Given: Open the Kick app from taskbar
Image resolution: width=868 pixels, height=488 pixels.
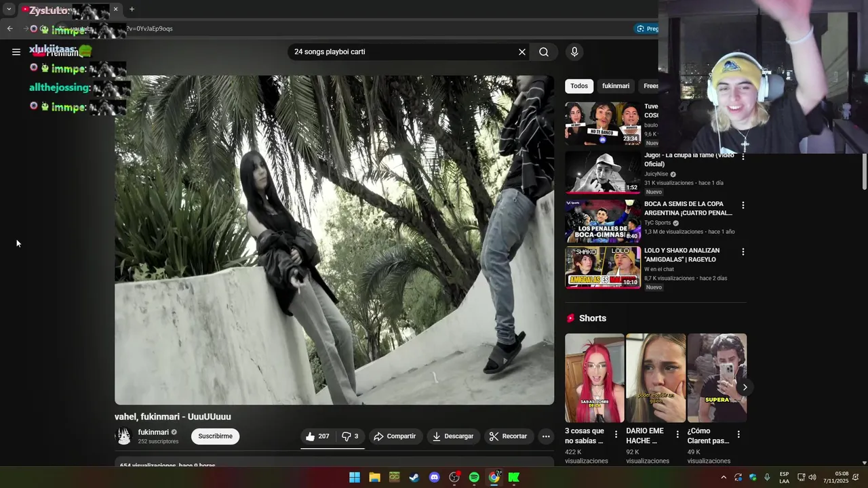Looking at the screenshot, I should [x=514, y=477].
